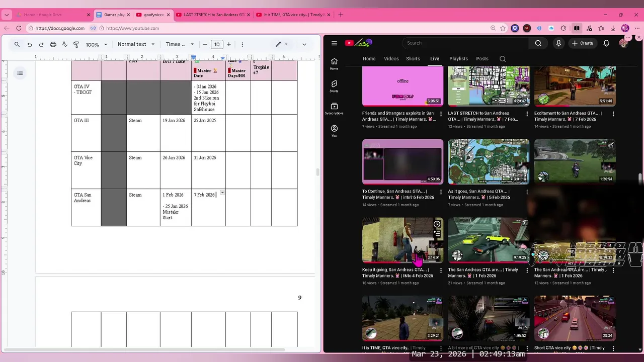Run spelling and grammar check in Docs
644x362 pixels.
pyautogui.click(x=64, y=44)
